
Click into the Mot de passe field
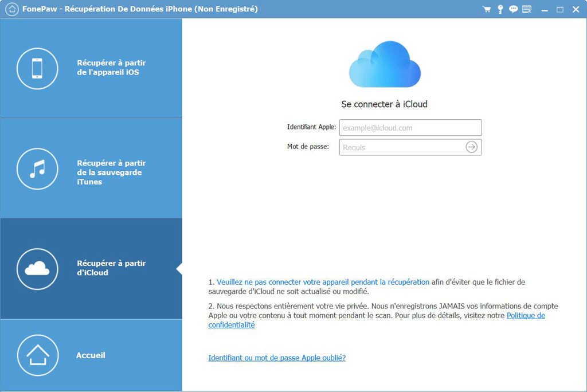click(401, 147)
